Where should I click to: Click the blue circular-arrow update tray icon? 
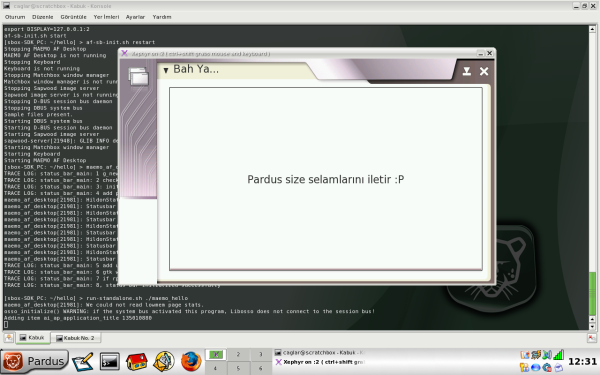pyautogui.click(x=547, y=368)
